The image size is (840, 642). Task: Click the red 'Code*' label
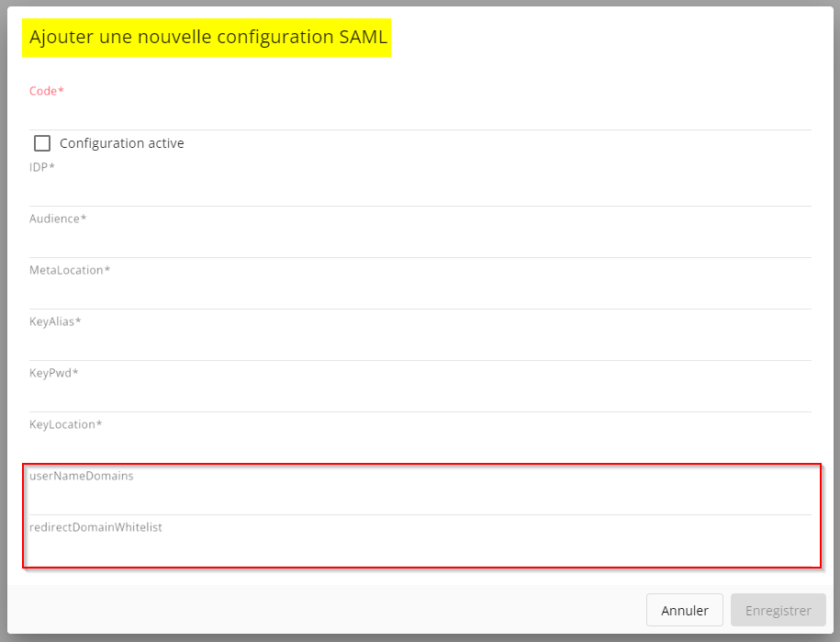47,91
